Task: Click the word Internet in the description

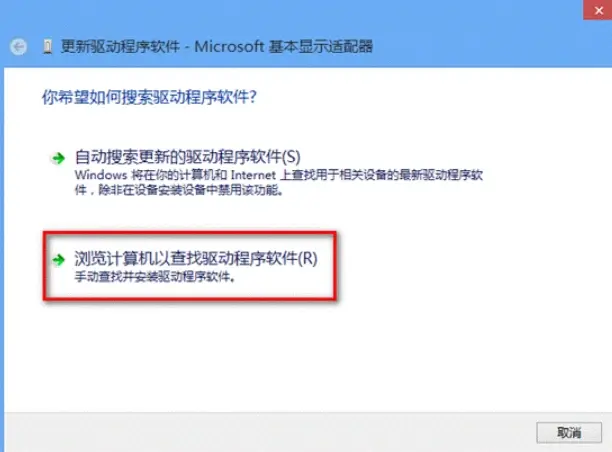Action: click(253, 174)
